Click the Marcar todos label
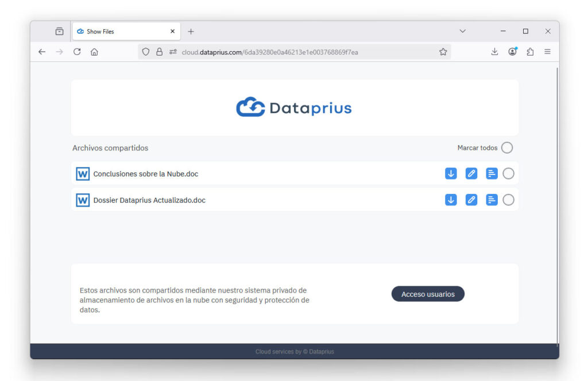 [477, 148]
